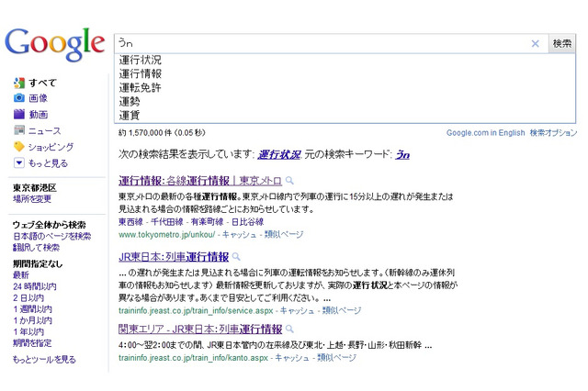This screenshot has height=391, width=588.
Task: Open JR東日本:列車運行情報 result title
Action: click(x=174, y=257)
